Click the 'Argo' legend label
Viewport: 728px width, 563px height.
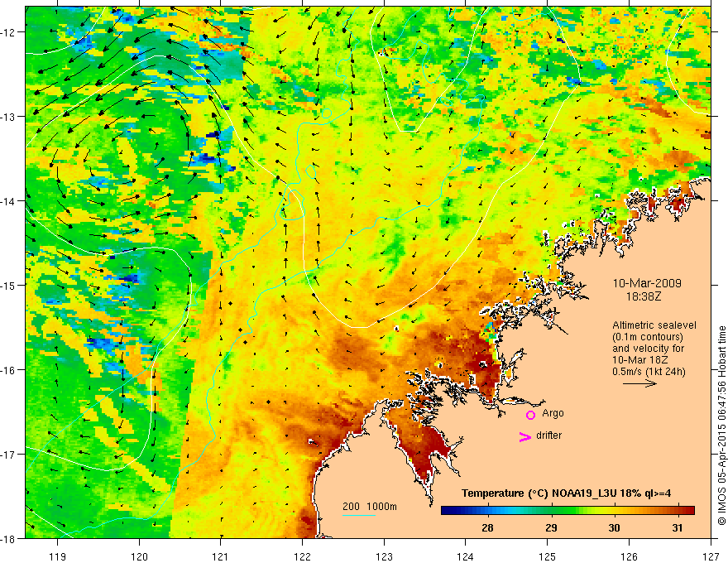pos(553,413)
